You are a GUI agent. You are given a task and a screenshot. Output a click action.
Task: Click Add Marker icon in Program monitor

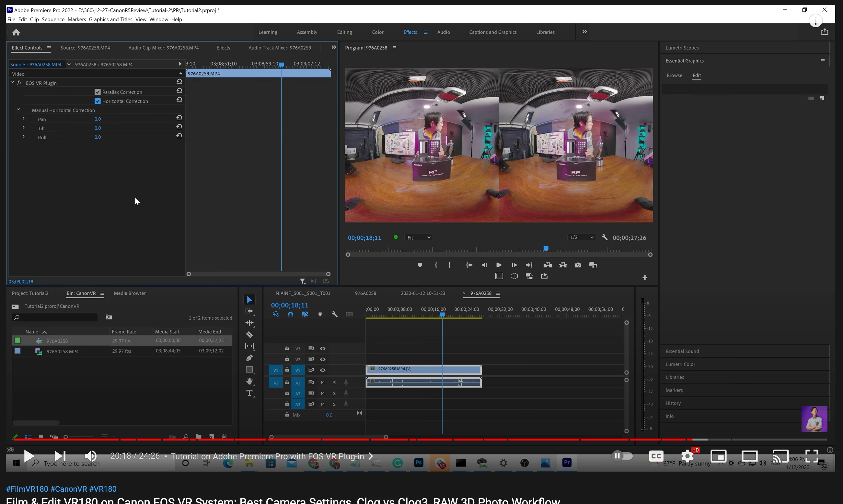tap(420, 265)
